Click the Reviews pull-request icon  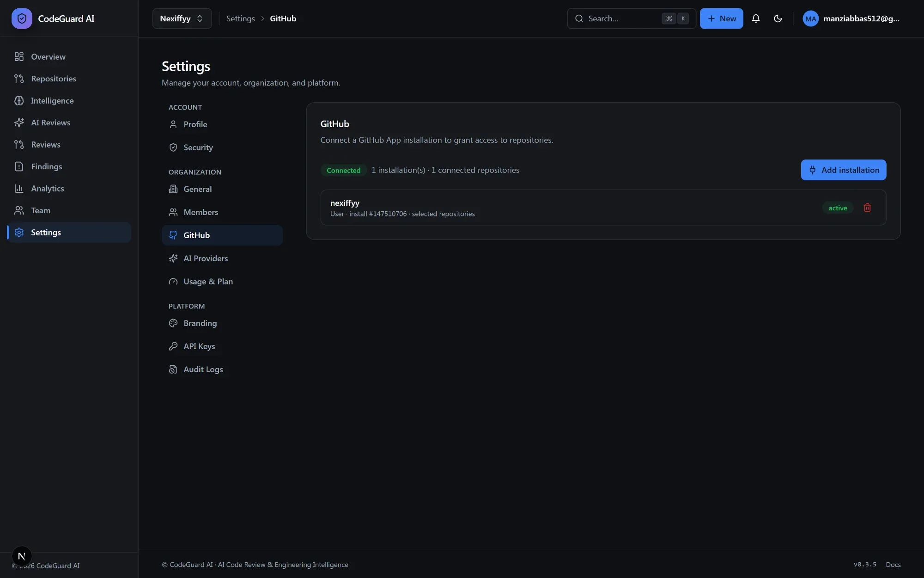click(19, 145)
